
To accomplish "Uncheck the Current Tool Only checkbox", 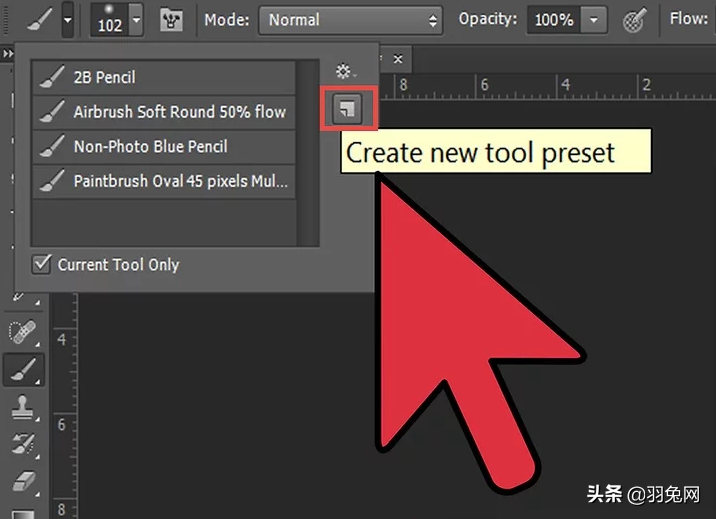I will click(42, 264).
